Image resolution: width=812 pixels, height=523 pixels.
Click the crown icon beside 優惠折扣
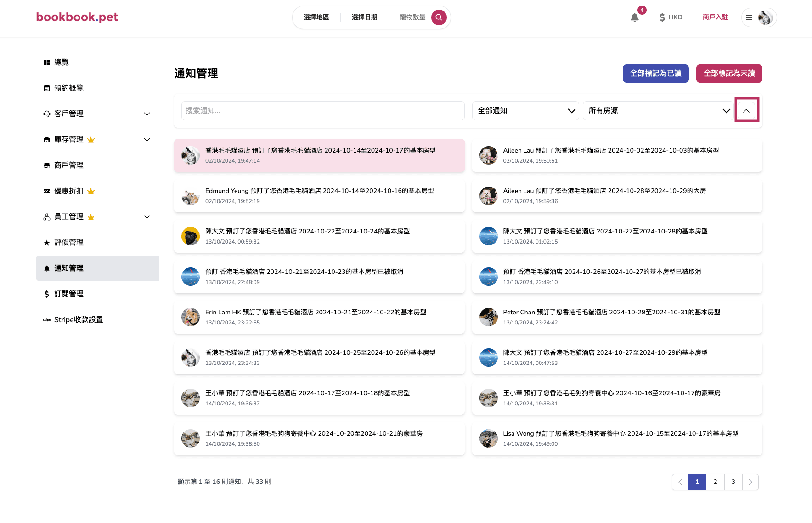[91, 191]
